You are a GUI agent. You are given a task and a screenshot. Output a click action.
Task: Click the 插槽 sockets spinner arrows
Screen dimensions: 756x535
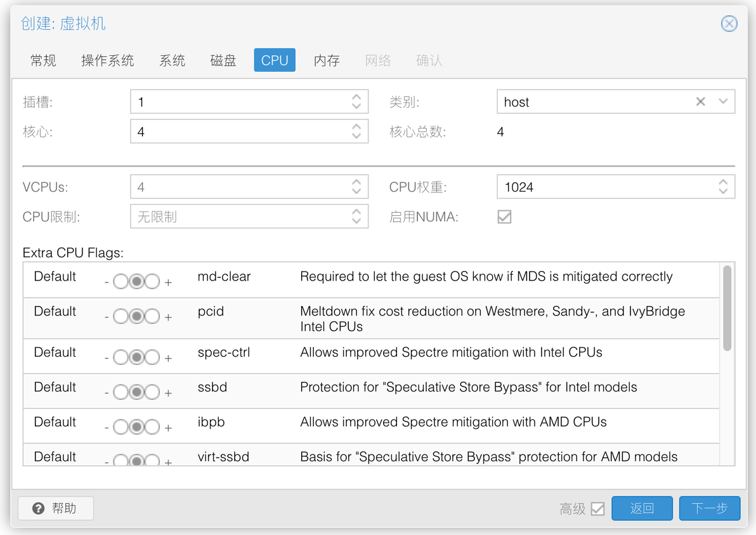pyautogui.click(x=356, y=102)
